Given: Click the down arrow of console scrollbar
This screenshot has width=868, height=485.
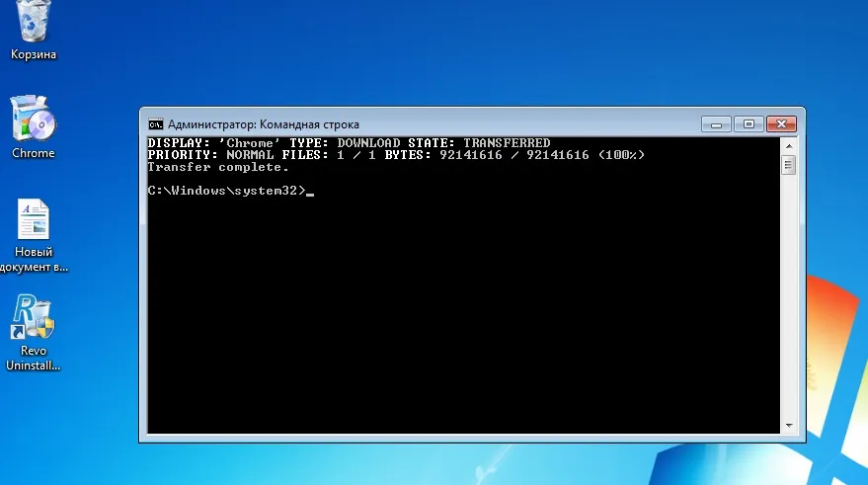Looking at the screenshot, I should (789, 425).
